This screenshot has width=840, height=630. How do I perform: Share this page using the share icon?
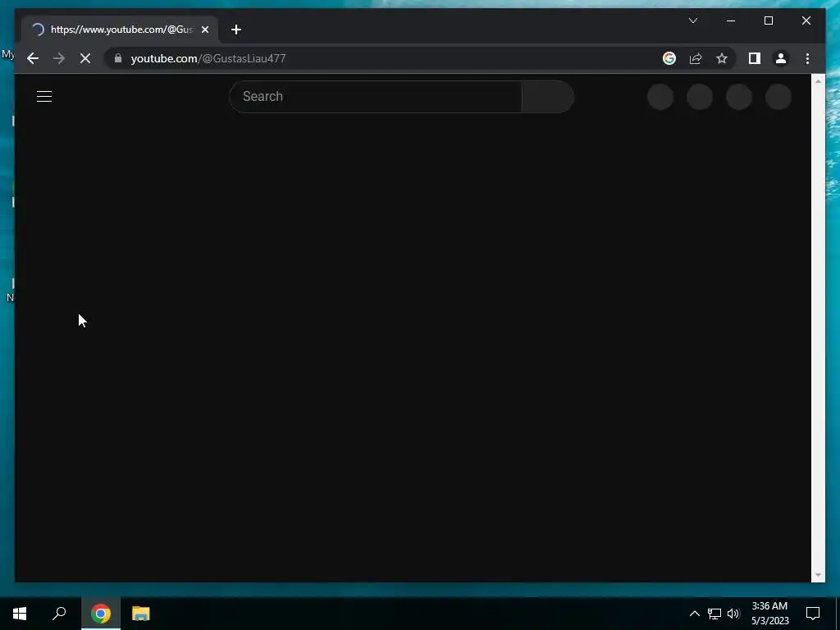pos(696,58)
